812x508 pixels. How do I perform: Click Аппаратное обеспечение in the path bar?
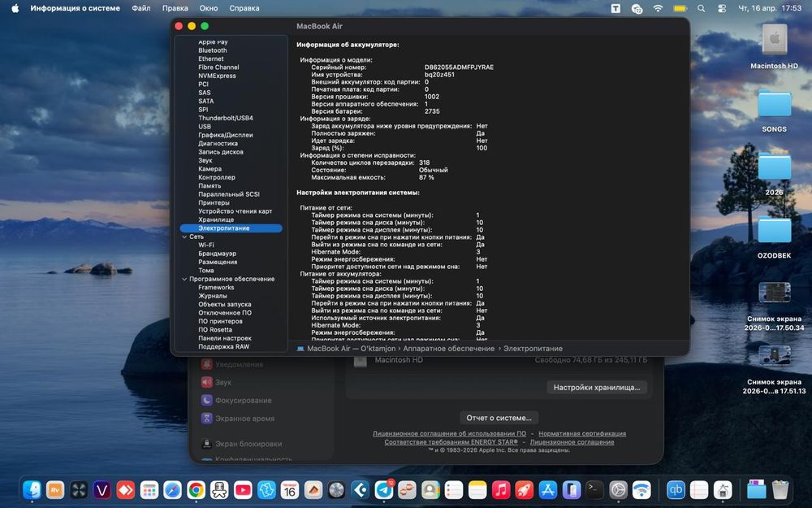pos(448,349)
